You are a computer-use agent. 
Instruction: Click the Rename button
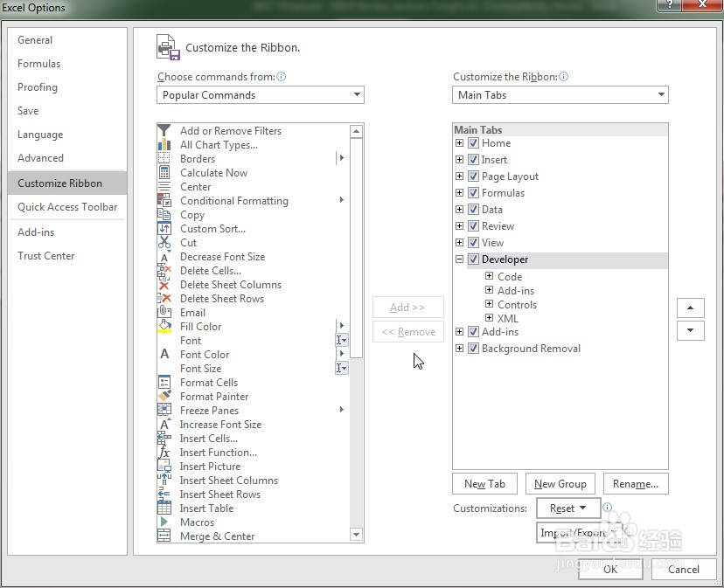[x=636, y=484]
